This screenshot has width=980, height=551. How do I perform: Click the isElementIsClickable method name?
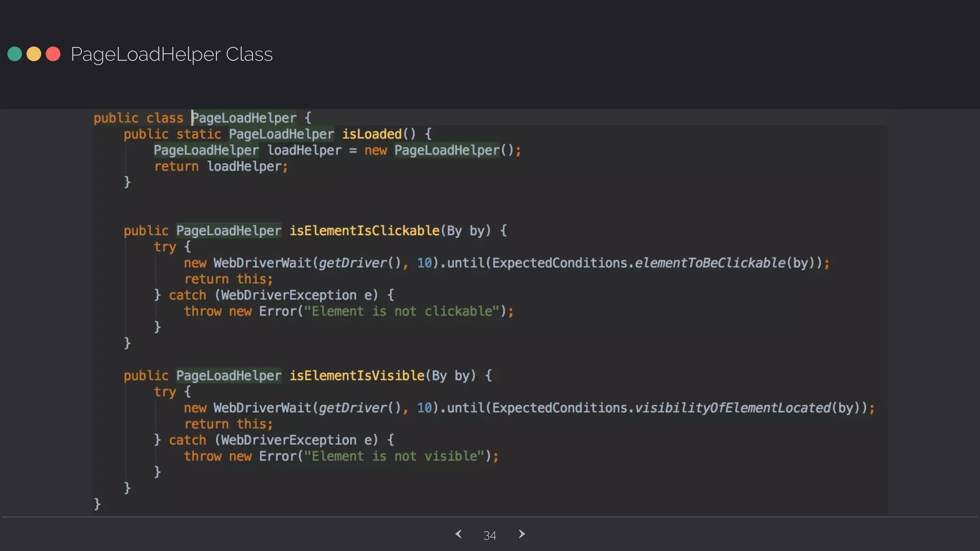[364, 231]
